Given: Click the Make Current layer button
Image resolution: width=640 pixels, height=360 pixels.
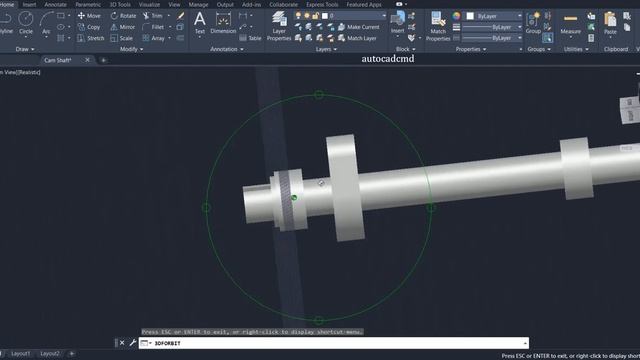Looking at the screenshot, I should (x=359, y=27).
